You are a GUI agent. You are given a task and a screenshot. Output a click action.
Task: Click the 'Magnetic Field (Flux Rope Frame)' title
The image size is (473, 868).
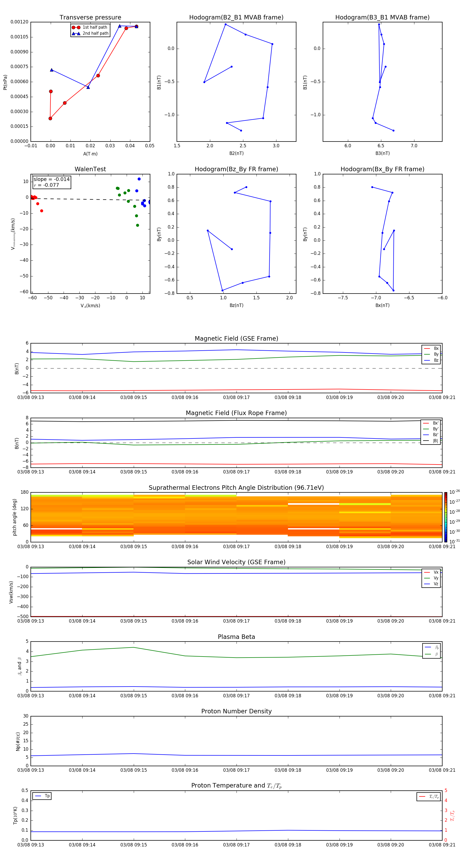pyautogui.click(x=236, y=413)
